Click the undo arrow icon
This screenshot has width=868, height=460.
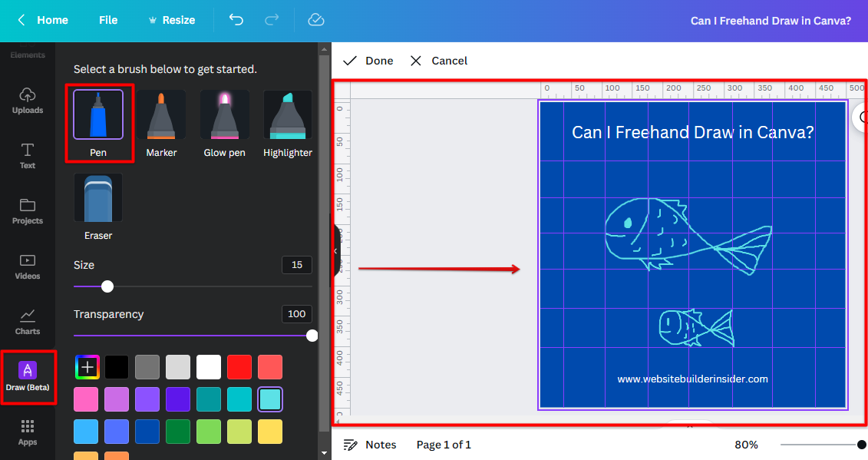tap(236, 20)
